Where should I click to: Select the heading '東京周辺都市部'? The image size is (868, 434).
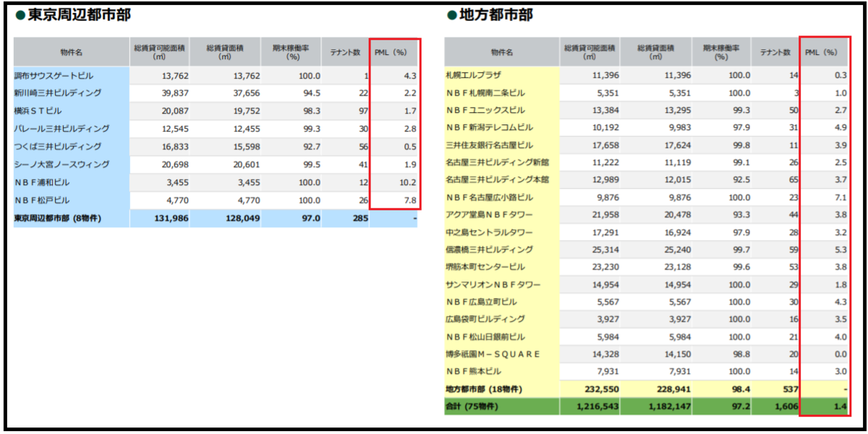[79, 14]
